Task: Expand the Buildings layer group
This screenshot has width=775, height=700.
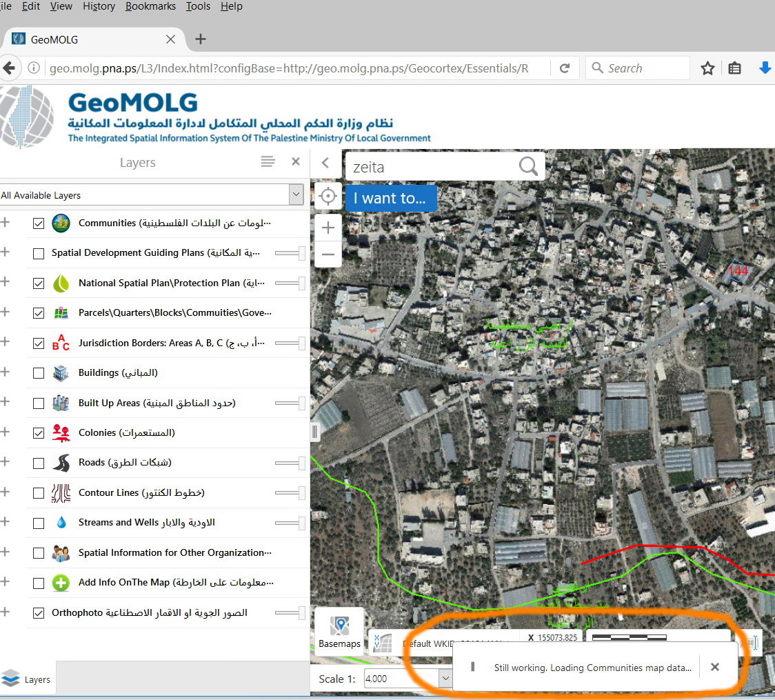Action: pyautogui.click(x=5, y=371)
